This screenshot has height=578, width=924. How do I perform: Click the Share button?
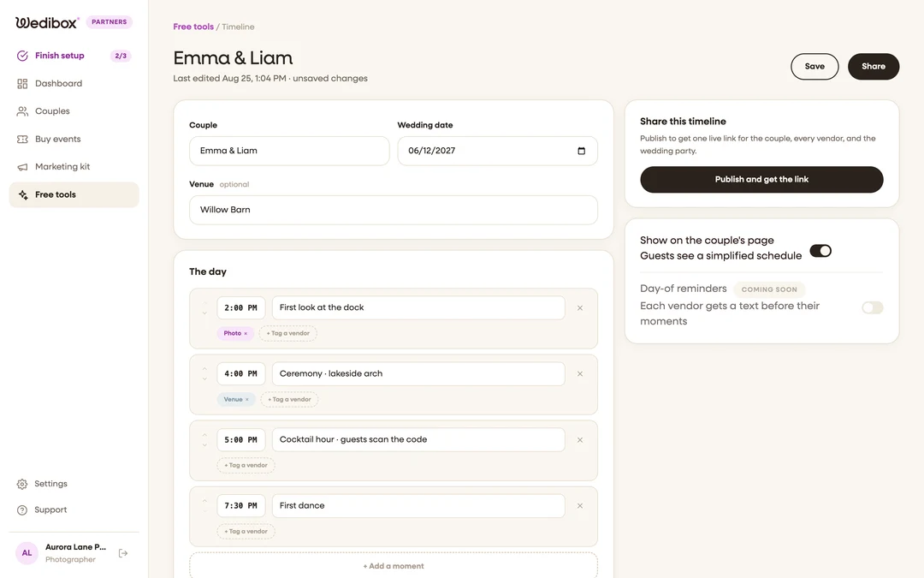coord(874,67)
